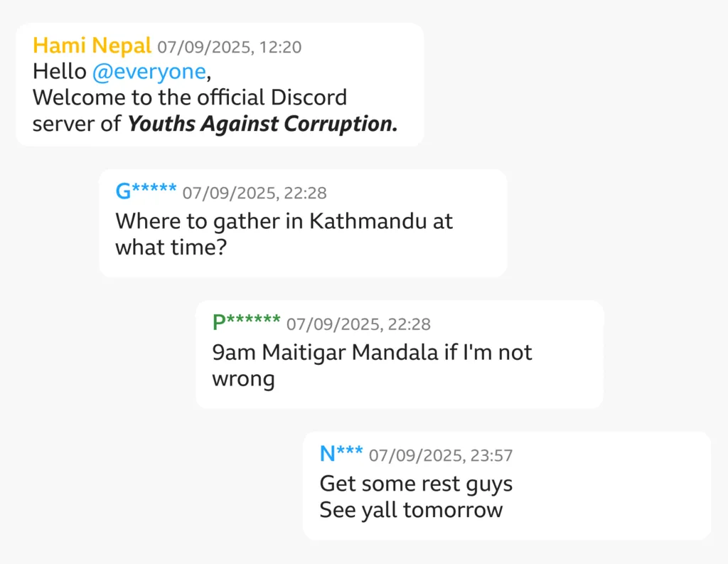728x564 pixels.
Task: Click the 12:20 timestamp on Hami Nepal's message
Action: click(x=229, y=48)
